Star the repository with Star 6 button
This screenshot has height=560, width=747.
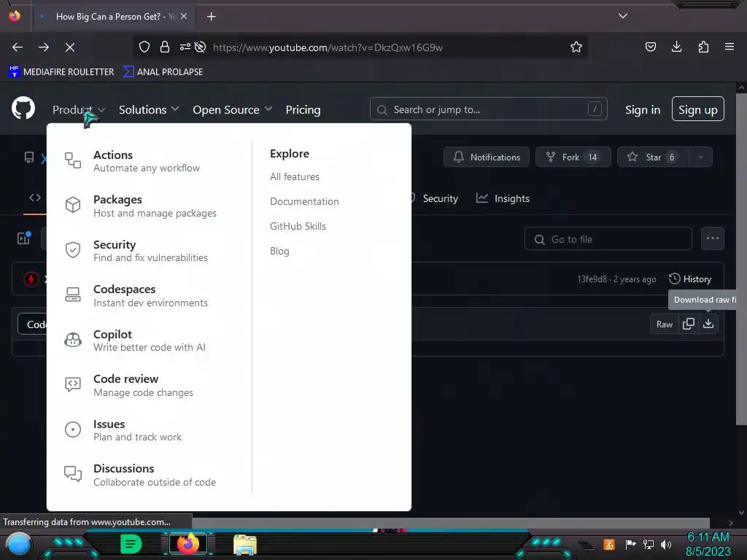point(653,157)
